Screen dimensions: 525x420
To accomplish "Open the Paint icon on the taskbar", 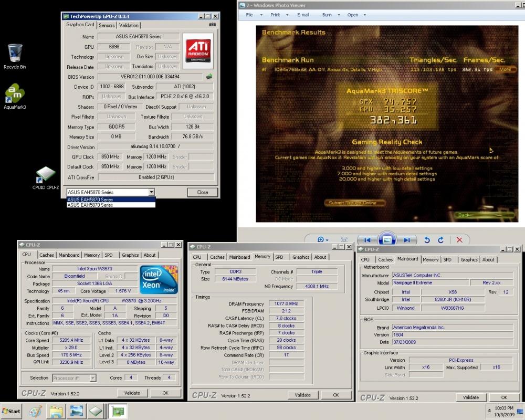I will 35,411.
